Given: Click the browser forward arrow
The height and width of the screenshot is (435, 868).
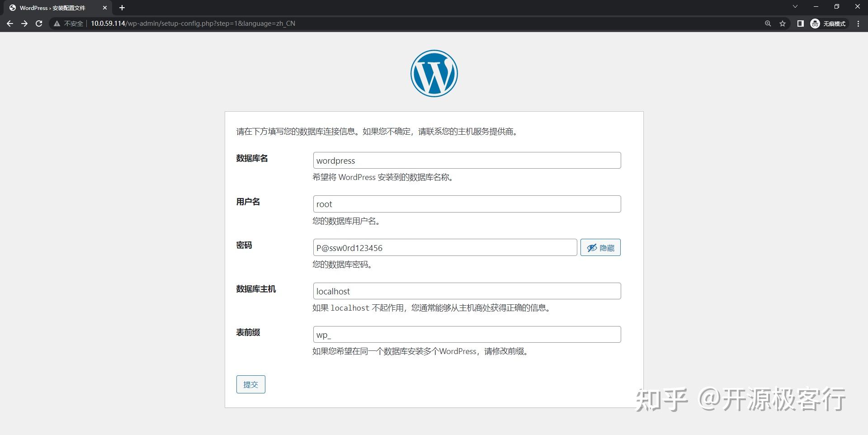Looking at the screenshot, I should (24, 24).
